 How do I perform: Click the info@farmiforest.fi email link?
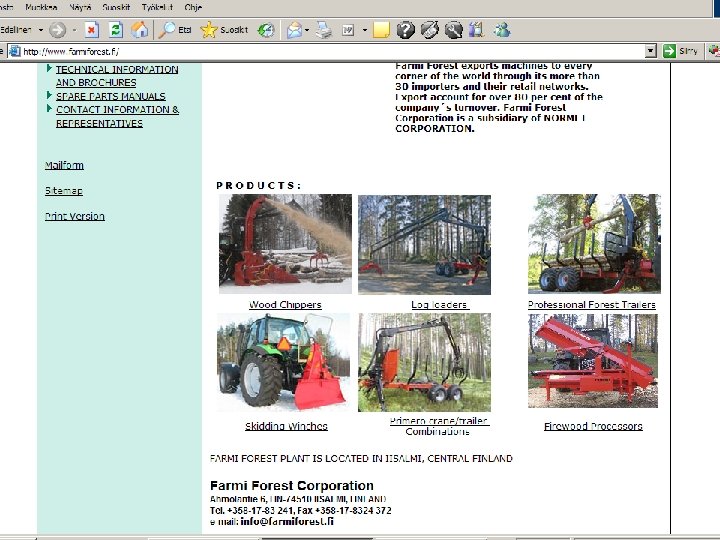(287, 522)
